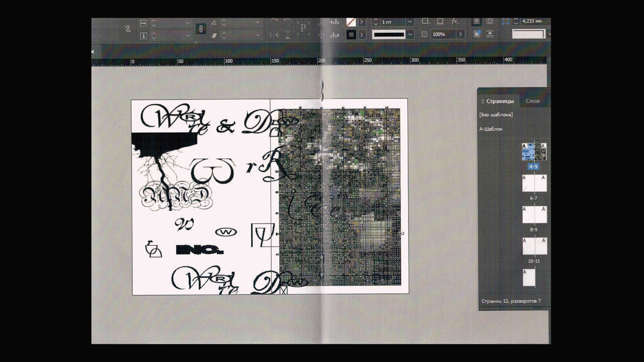Enable the no text wrap option
Image resolution: width=644 pixels, height=362 pixels.
click(x=476, y=22)
